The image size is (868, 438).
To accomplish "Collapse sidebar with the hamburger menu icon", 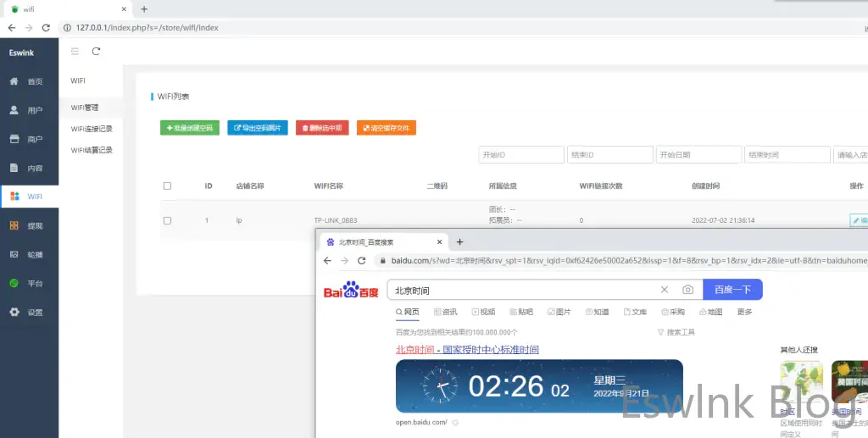I will coord(75,52).
